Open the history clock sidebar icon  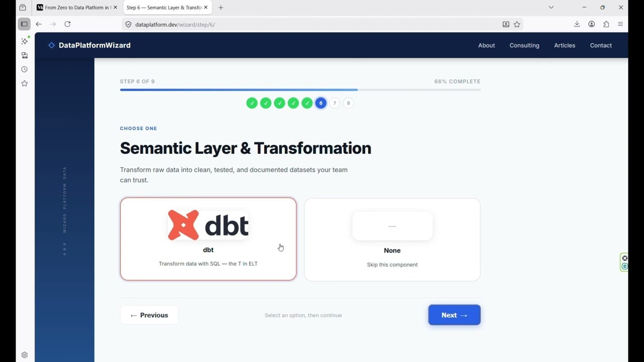(x=24, y=69)
